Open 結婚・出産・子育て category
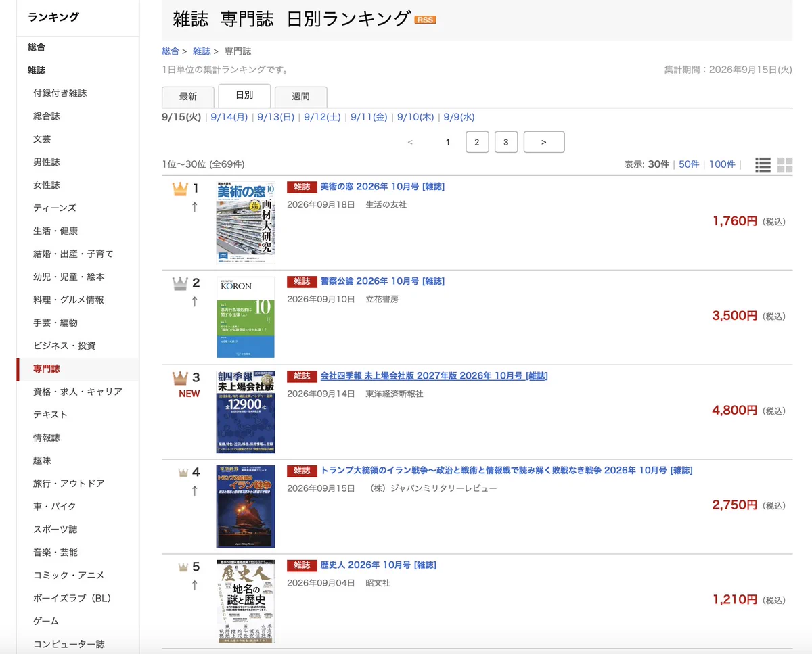 [73, 254]
